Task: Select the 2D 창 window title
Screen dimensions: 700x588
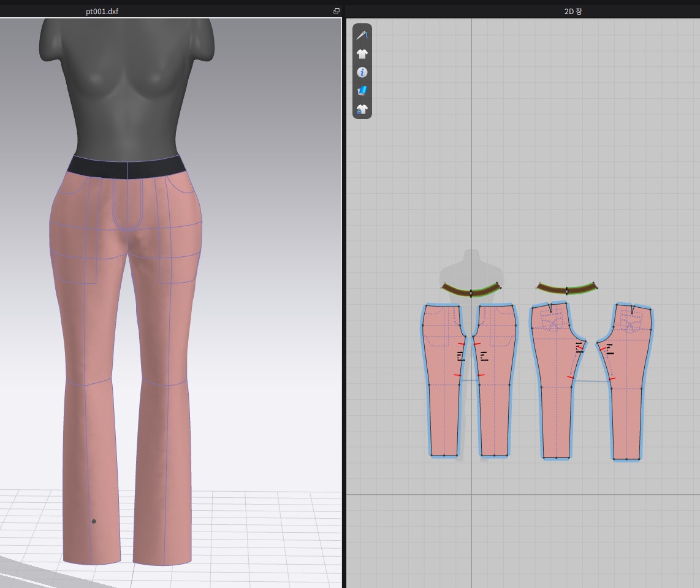Action: click(x=574, y=11)
